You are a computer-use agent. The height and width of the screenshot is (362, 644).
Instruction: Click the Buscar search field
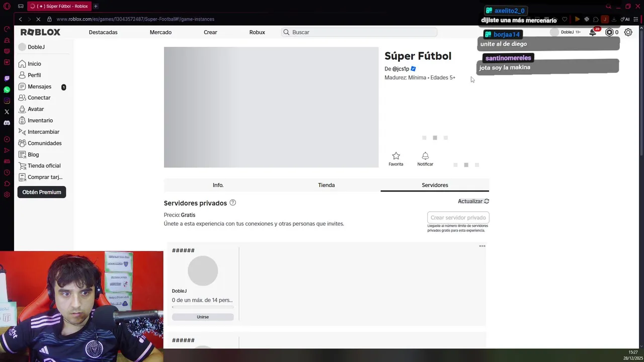(359, 32)
